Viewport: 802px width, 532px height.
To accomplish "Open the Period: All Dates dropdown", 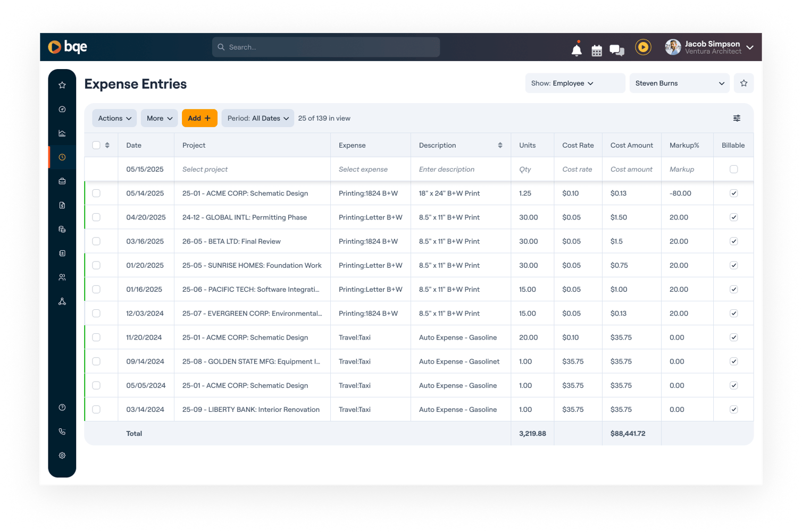I will tap(257, 118).
